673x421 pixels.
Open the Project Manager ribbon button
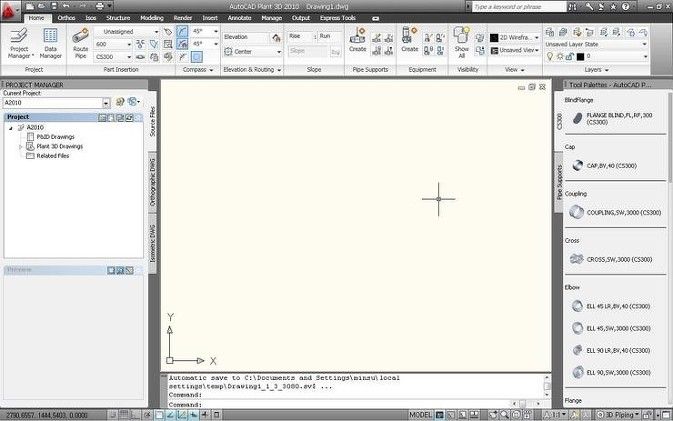click(20, 43)
